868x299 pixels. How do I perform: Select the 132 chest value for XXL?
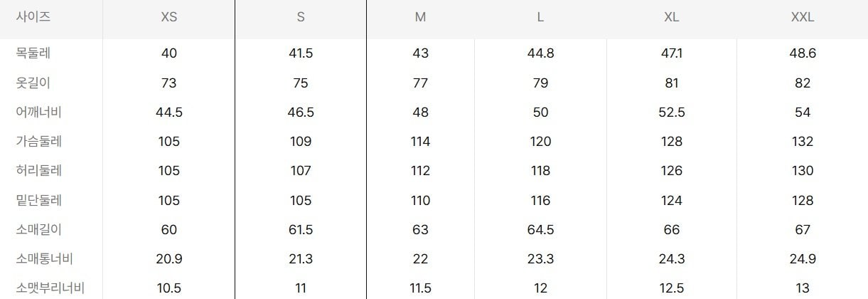point(803,141)
